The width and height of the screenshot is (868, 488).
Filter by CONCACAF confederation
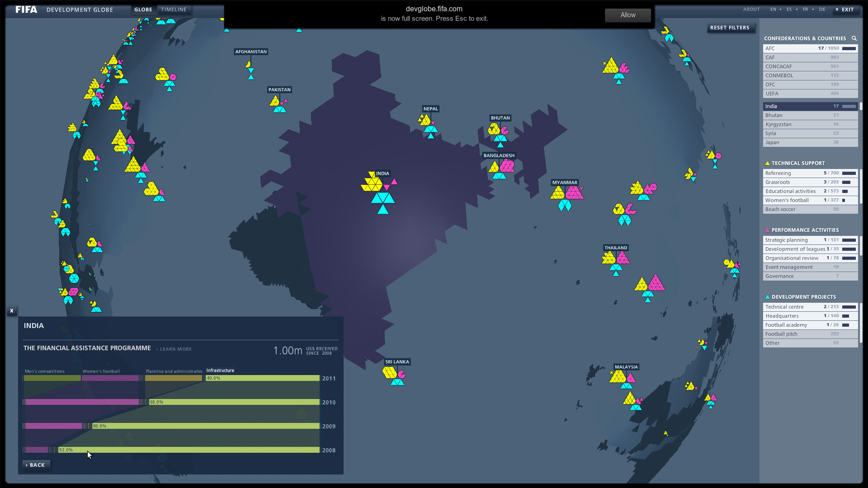(x=810, y=66)
